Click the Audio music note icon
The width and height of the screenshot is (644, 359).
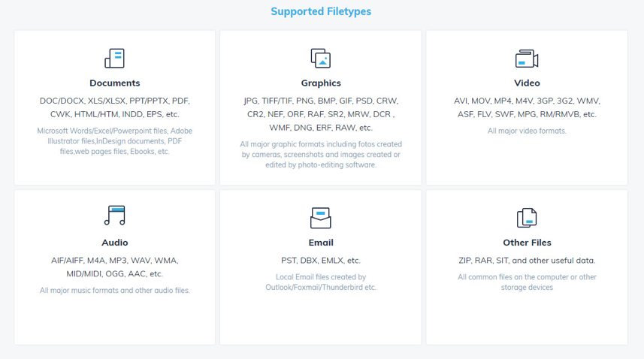(x=115, y=216)
